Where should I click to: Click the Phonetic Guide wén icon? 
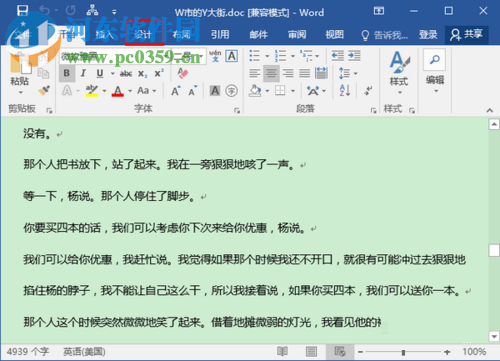pos(215,56)
